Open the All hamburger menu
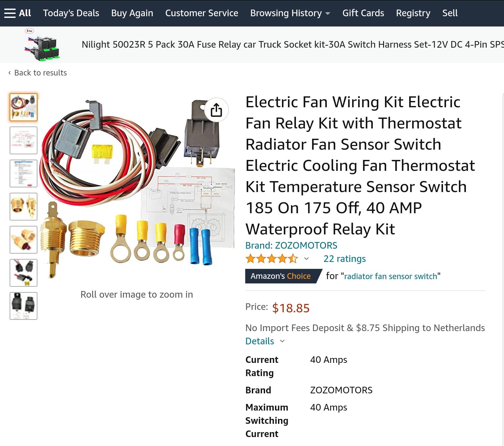Viewport: 504px width, 446px height. 17,13
